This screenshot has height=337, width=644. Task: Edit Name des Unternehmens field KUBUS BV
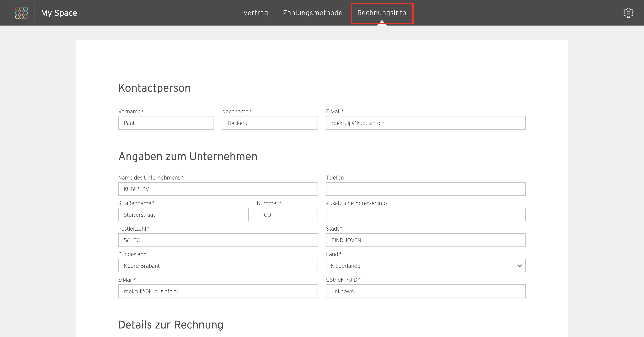218,189
